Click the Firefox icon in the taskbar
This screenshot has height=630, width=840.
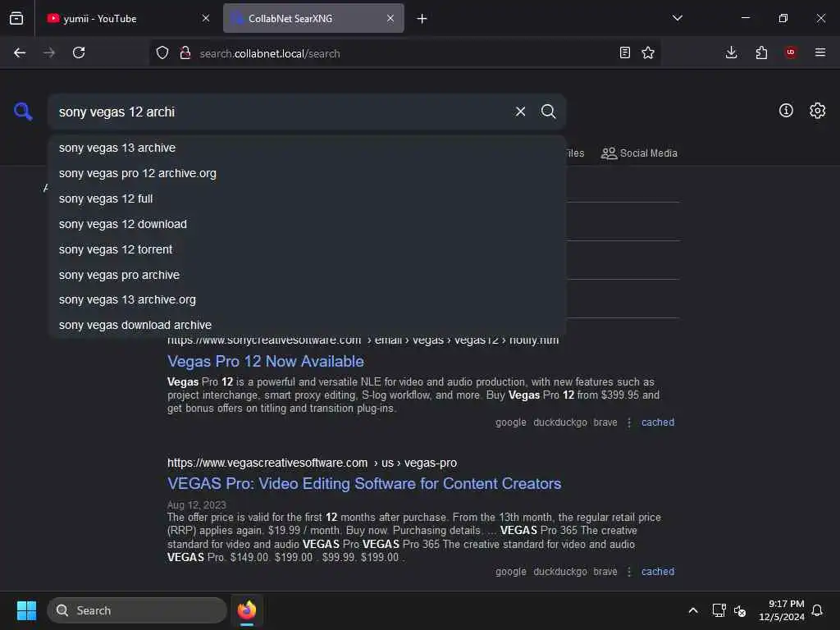247,610
